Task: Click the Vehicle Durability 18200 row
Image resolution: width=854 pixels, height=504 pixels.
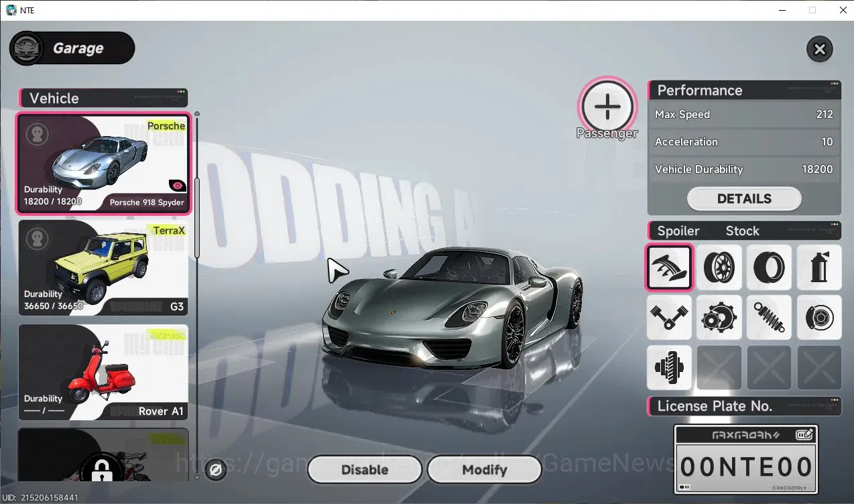Action: click(744, 170)
